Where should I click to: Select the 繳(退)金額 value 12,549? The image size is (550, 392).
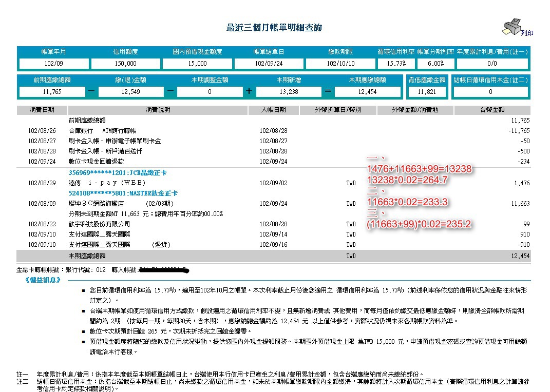tap(131, 92)
